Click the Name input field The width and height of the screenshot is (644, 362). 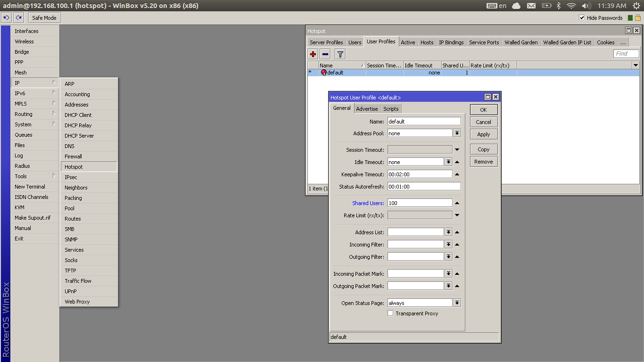424,121
